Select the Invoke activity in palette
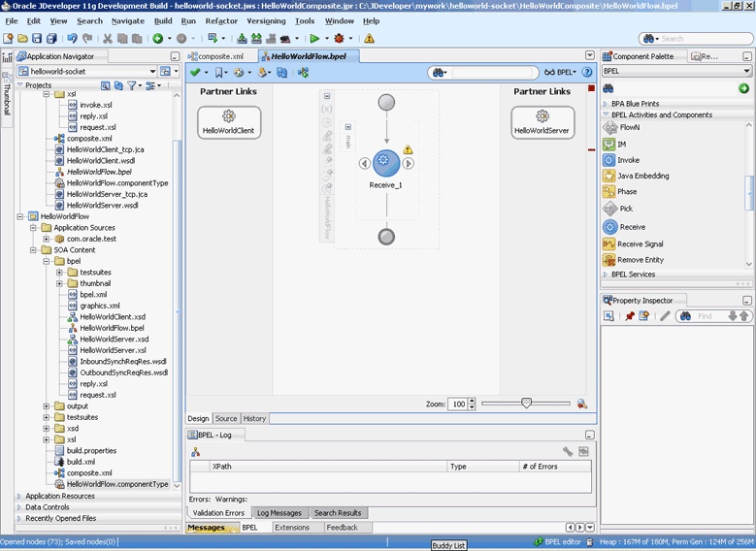The height and width of the screenshot is (551, 756). click(628, 160)
